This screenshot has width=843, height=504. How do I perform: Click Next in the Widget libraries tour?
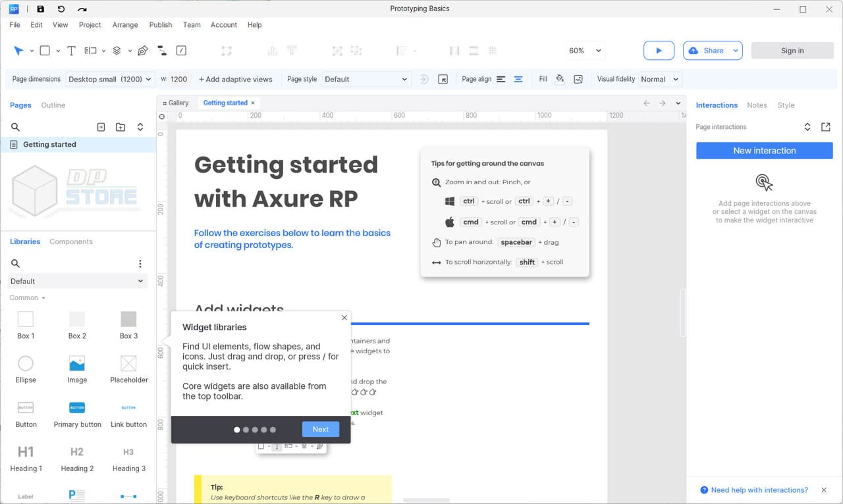tap(321, 429)
